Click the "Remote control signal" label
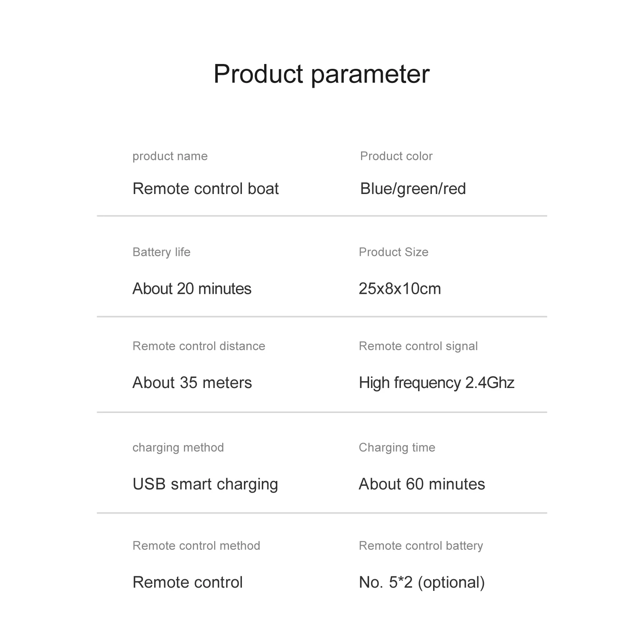 (x=418, y=346)
